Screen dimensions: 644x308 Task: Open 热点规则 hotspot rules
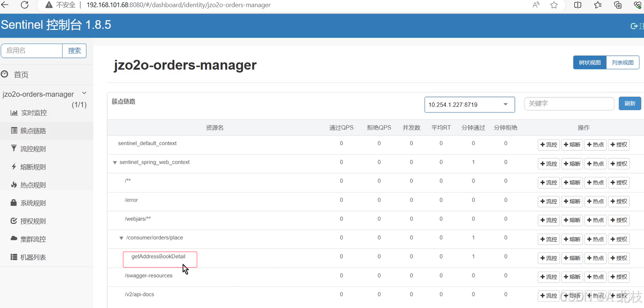[33, 185]
